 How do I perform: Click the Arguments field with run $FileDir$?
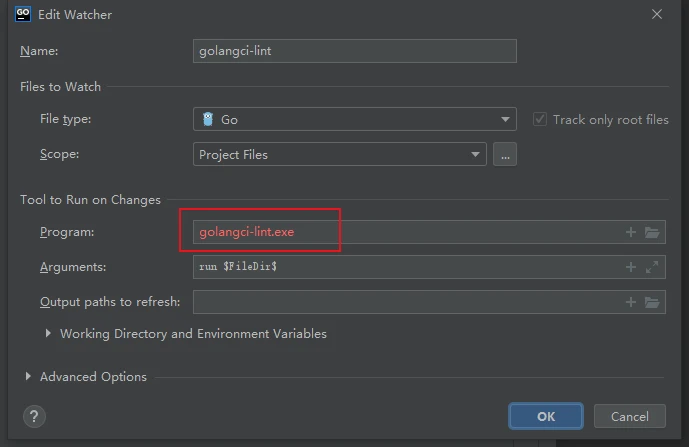tap(429, 267)
